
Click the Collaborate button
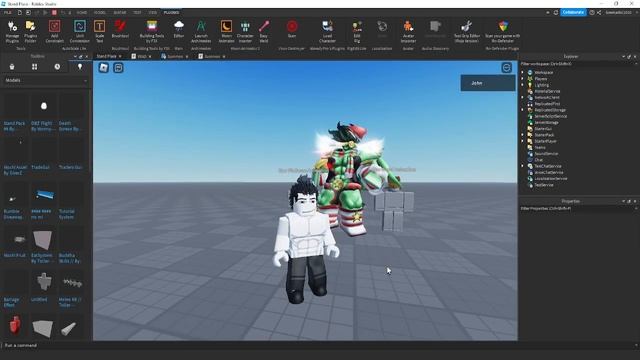tap(573, 12)
